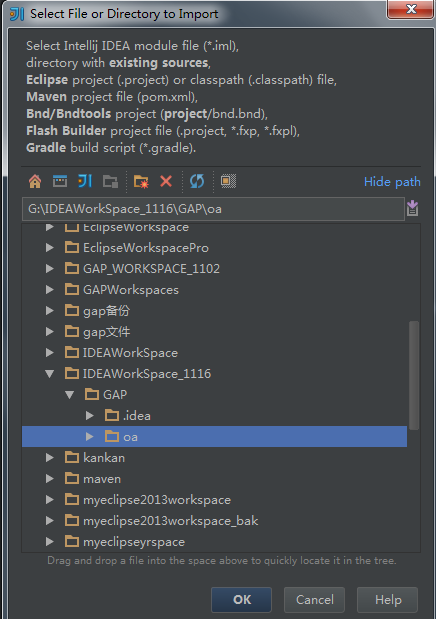The height and width of the screenshot is (619, 436).
Task: Jump to the Project directory icon
Action: coord(85,181)
